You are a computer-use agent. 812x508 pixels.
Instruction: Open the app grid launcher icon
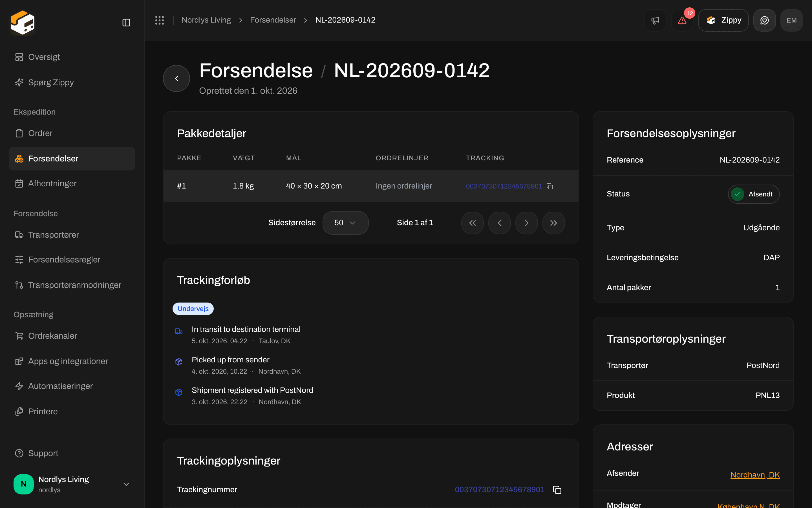[x=159, y=20]
